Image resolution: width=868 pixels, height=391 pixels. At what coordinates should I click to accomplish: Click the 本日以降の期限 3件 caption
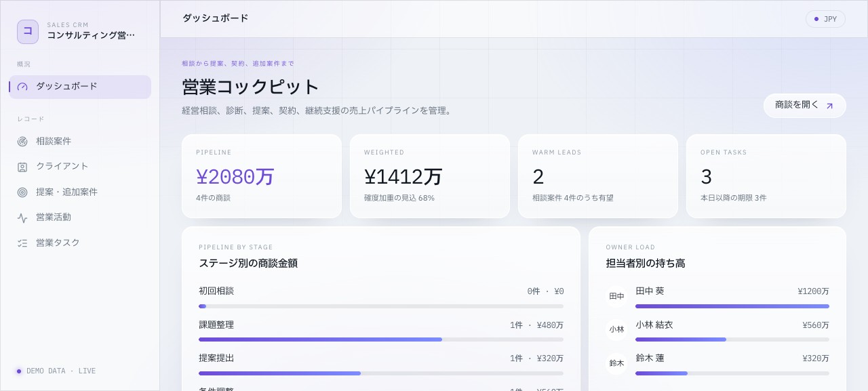[x=734, y=198]
